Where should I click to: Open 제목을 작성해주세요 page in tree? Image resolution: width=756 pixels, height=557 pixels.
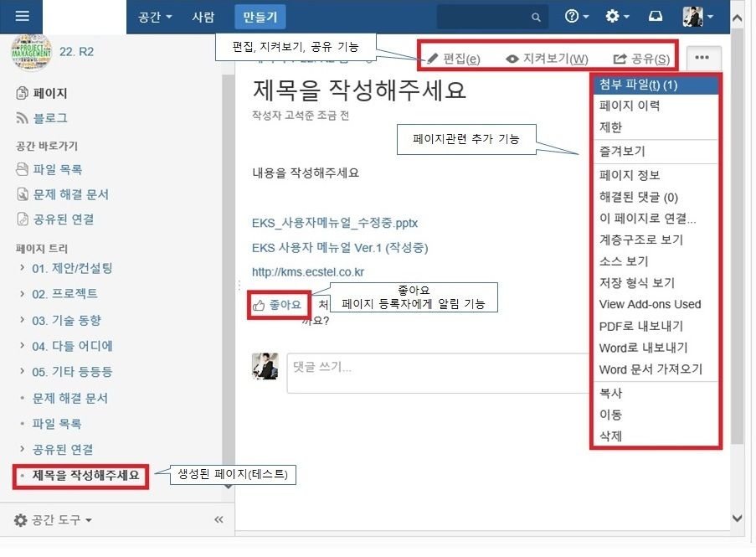[86, 476]
